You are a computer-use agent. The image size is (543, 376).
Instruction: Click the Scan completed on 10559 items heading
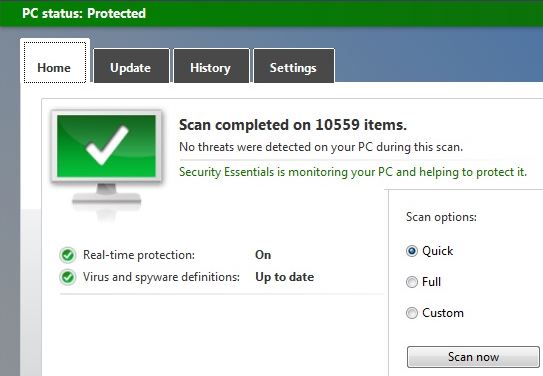tap(293, 125)
